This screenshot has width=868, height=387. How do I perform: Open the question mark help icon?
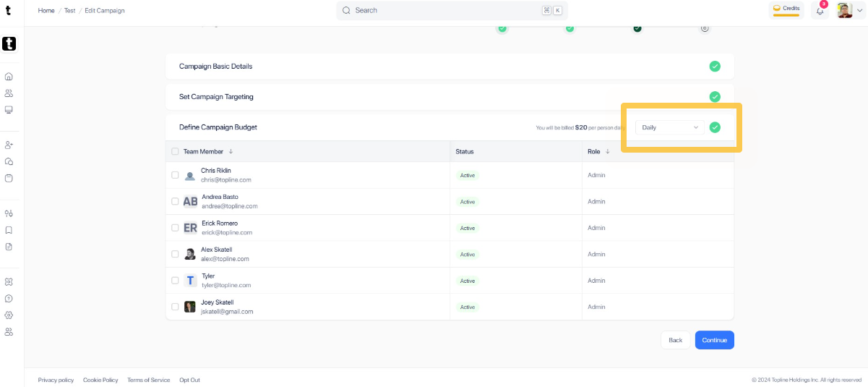click(x=9, y=298)
